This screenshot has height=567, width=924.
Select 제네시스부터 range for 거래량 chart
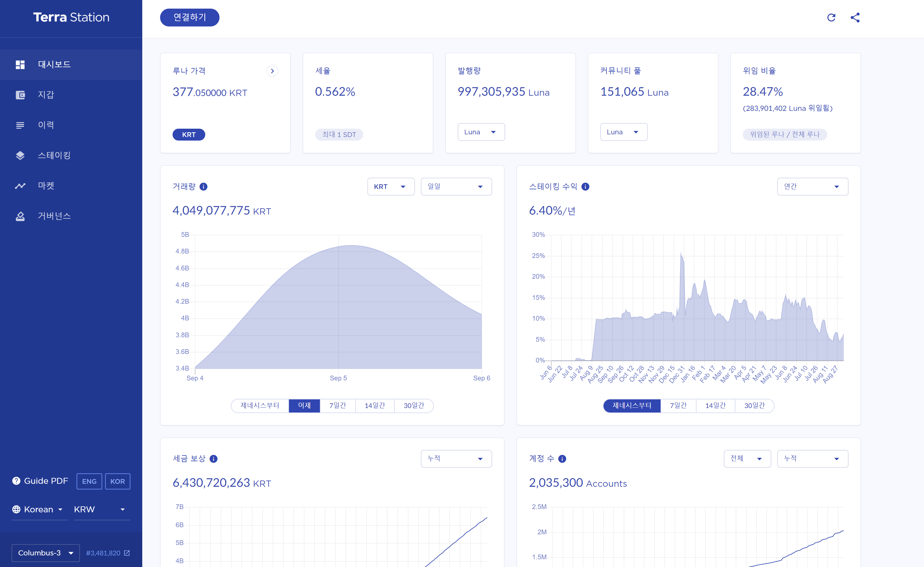(260, 406)
